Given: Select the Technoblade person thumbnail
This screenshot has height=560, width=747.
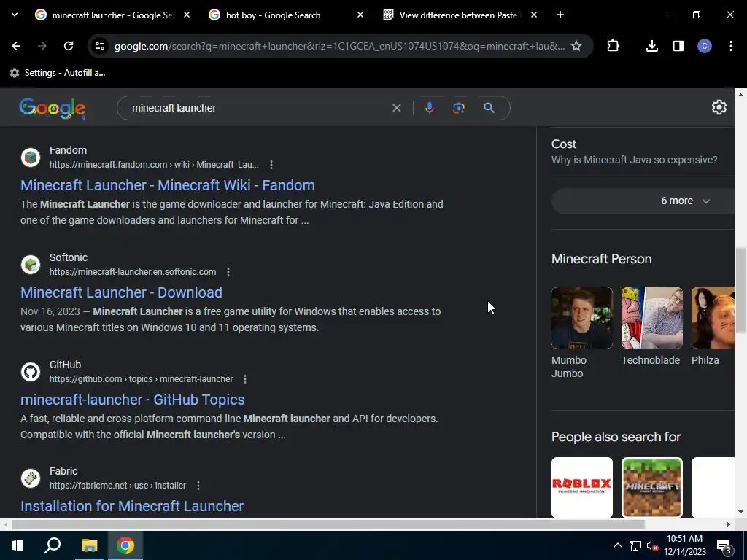Looking at the screenshot, I should coord(651,318).
